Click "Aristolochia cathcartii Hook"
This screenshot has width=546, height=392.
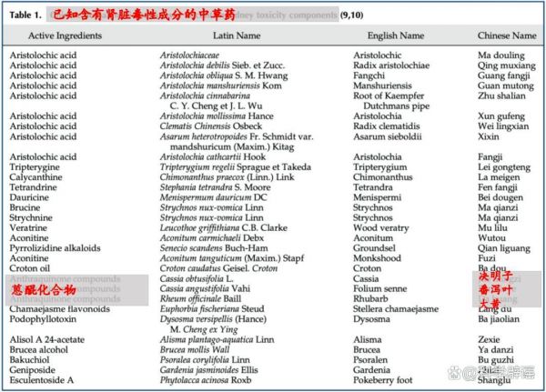(x=213, y=157)
